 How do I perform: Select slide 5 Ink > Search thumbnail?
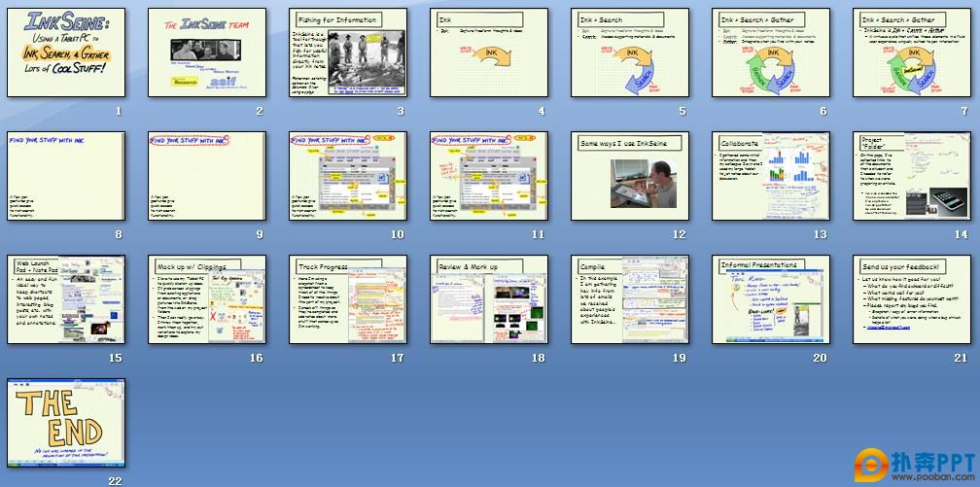(x=630, y=52)
